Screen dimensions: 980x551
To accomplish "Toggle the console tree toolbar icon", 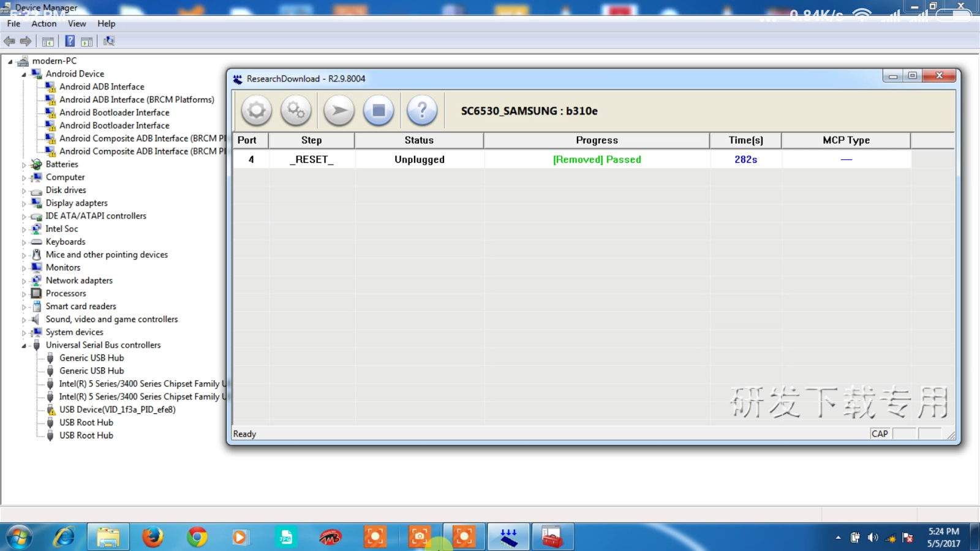I will (x=48, y=42).
